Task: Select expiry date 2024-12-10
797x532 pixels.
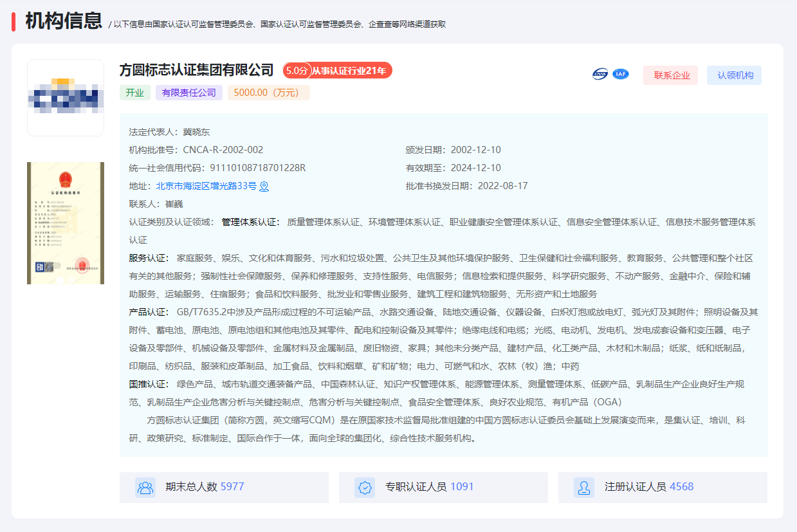Action: pyautogui.click(x=475, y=168)
